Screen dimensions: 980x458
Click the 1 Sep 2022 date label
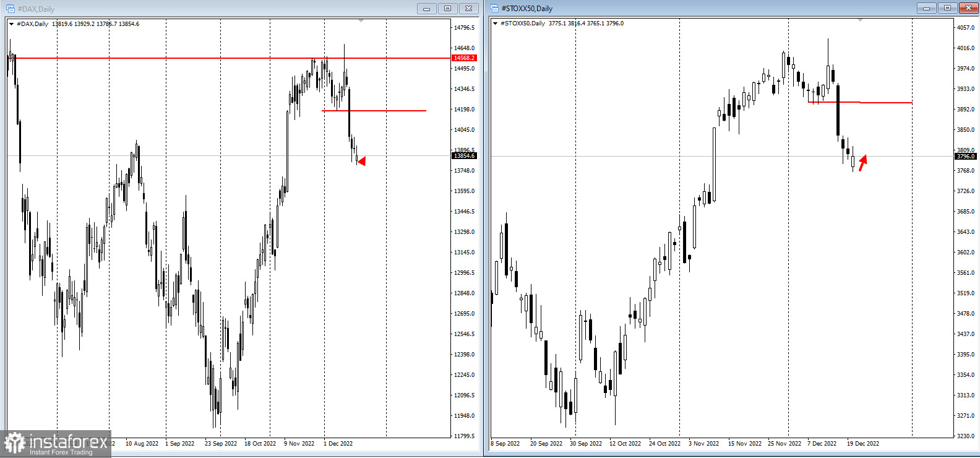(179, 444)
